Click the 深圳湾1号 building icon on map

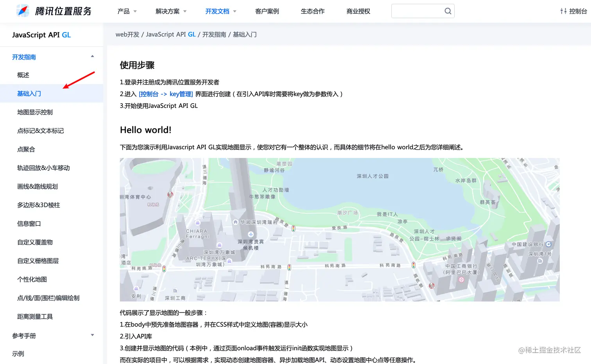540,261
